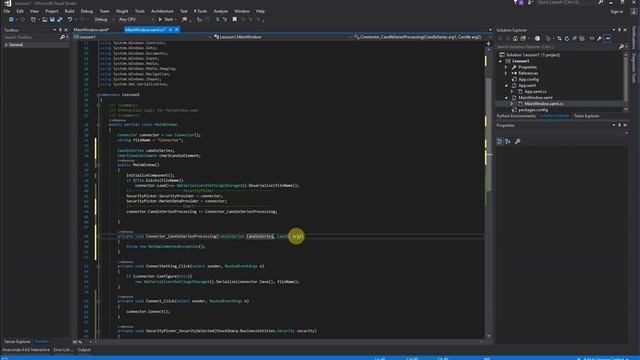The image size is (640, 360).
Task: Click the Open File toolbar icon
Action: point(44,19)
